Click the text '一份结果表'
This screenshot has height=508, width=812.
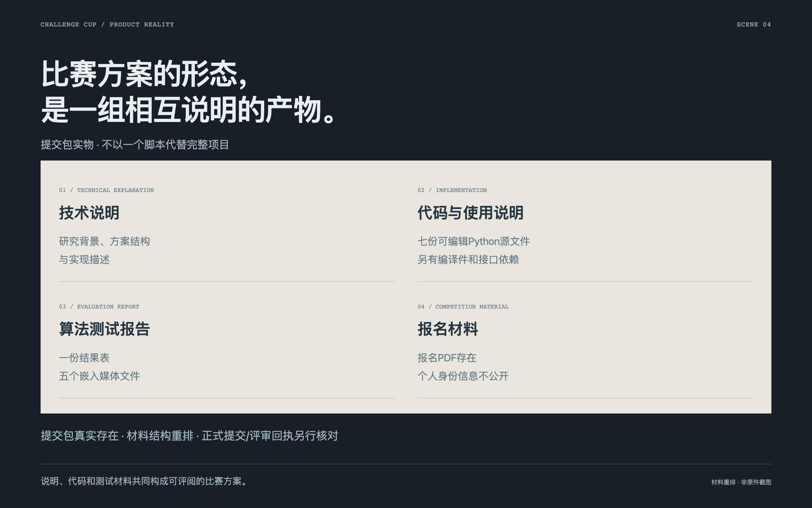point(84,358)
